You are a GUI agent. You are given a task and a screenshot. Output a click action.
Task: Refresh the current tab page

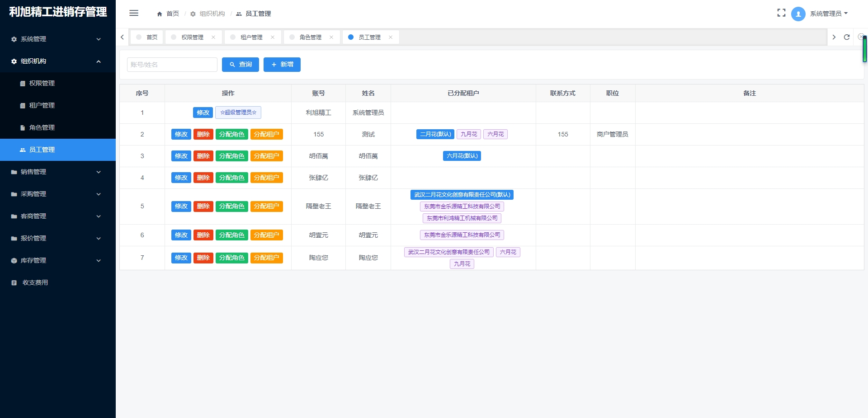[847, 37]
